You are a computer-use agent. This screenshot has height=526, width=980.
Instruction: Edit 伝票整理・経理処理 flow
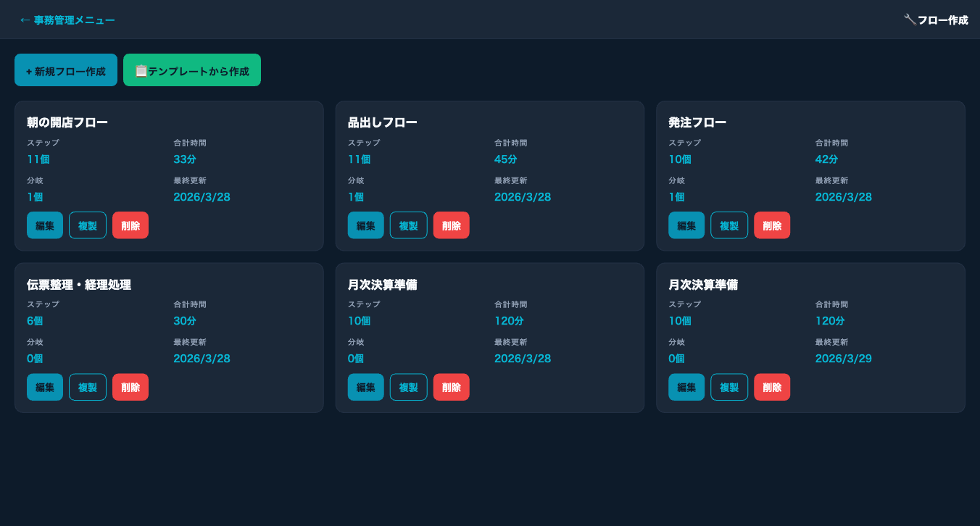coord(45,387)
